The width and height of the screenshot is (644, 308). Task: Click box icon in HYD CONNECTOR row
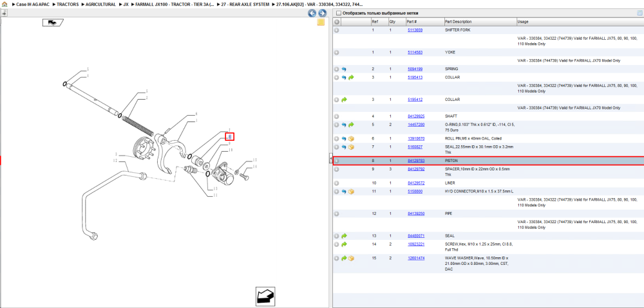tap(351, 192)
